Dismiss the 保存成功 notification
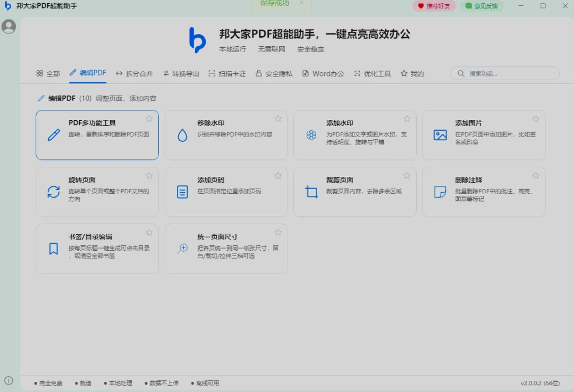 [302, 3]
